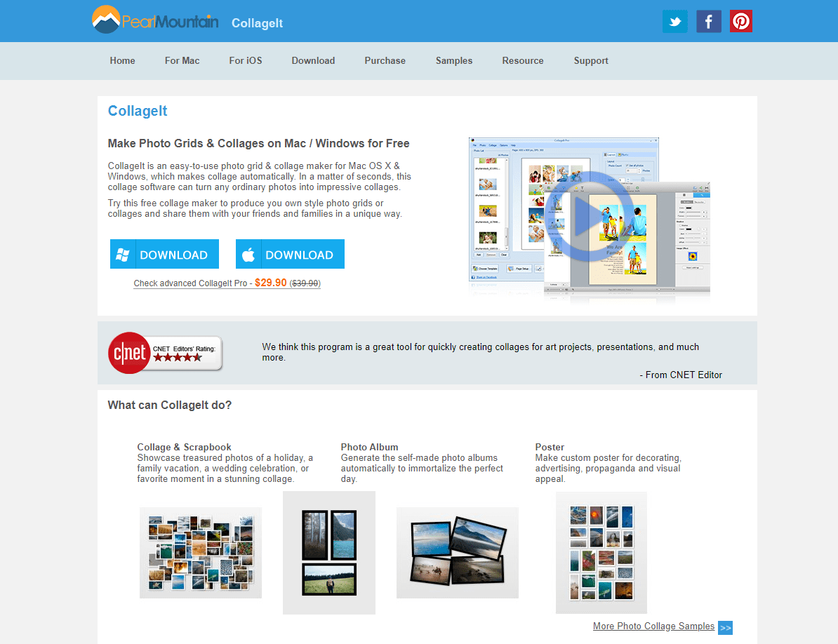Click the 'What can CollageIt do?' heading

[x=169, y=405]
